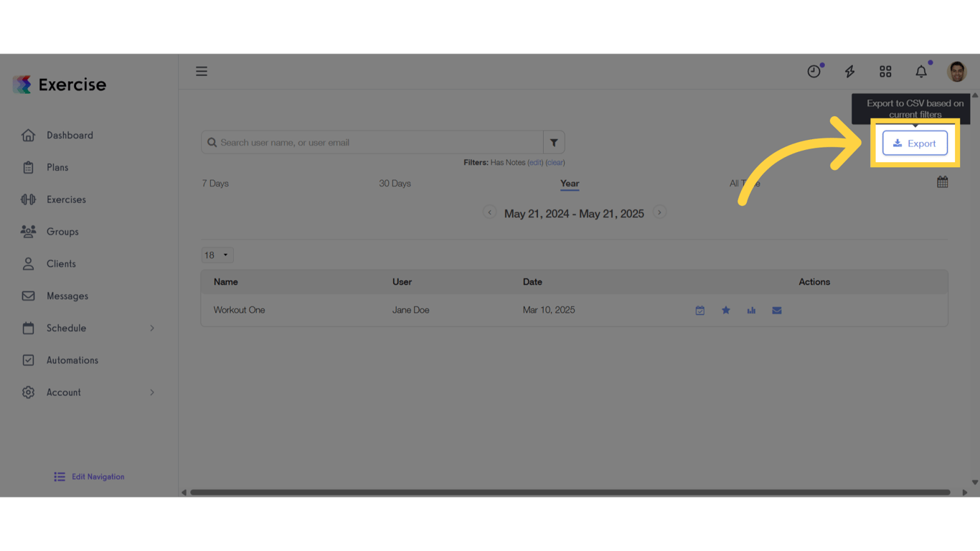980x551 pixels.
Task: Message Jane Doe using the envelope icon
Action: pos(776,310)
